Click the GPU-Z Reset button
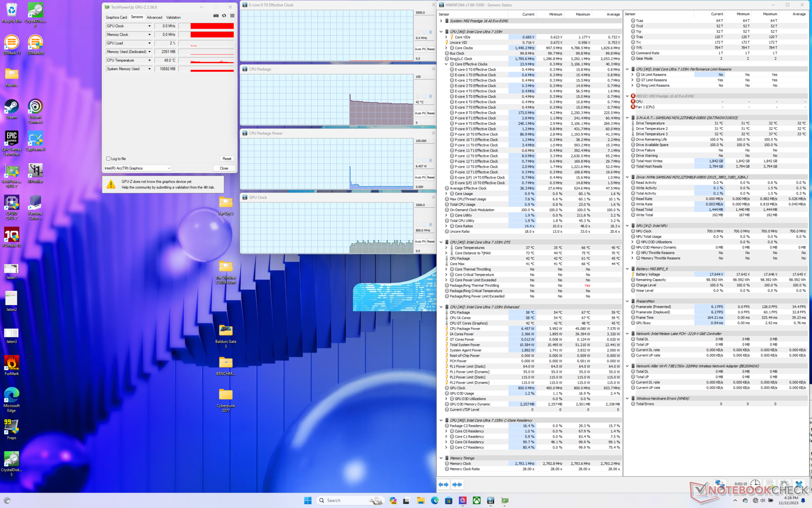Viewport: 812px width, 508px height. pos(227,159)
